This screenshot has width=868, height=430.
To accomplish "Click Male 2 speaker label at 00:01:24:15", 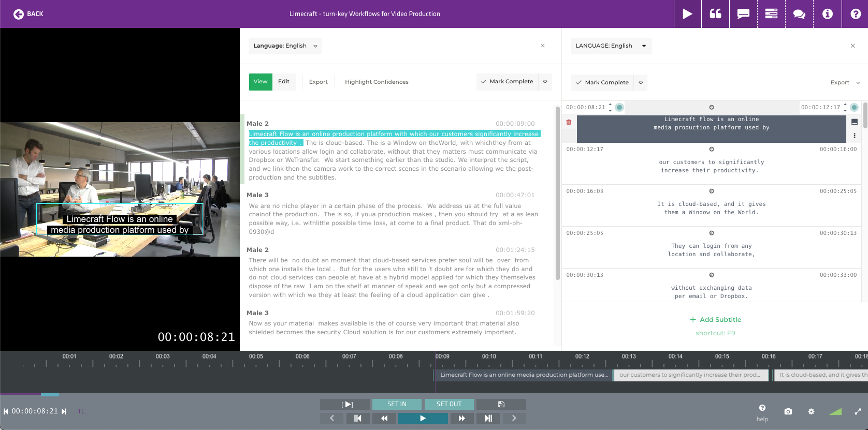I will click(x=257, y=250).
